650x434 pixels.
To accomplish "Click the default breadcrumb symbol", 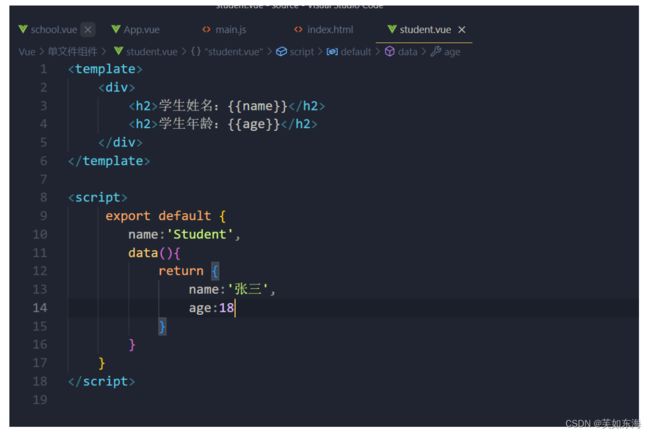I will pos(356,52).
